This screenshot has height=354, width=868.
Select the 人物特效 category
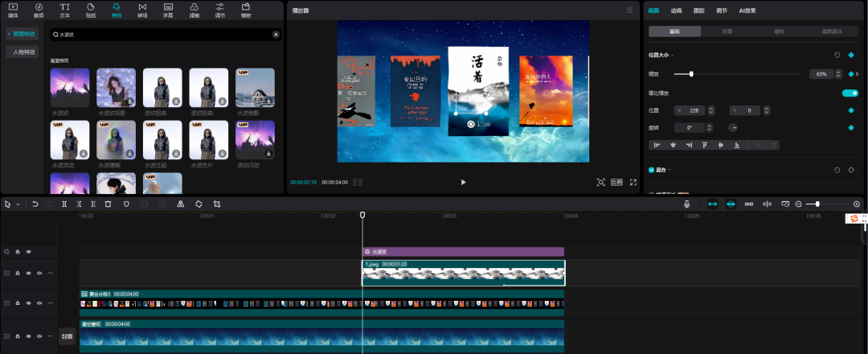(23, 52)
